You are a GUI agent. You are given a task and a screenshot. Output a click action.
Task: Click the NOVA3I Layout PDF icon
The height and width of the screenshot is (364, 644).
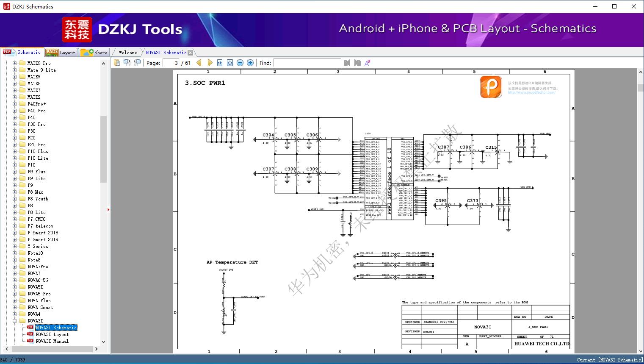pos(30,334)
